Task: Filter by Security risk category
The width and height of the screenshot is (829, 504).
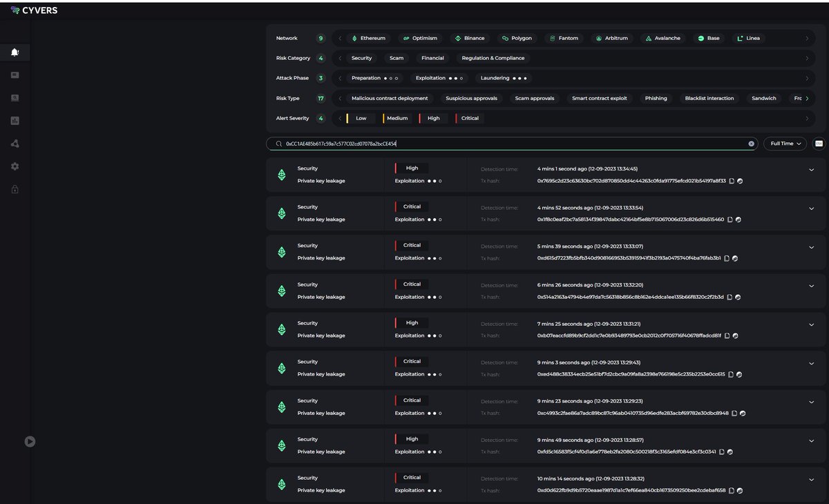Action: click(361, 58)
